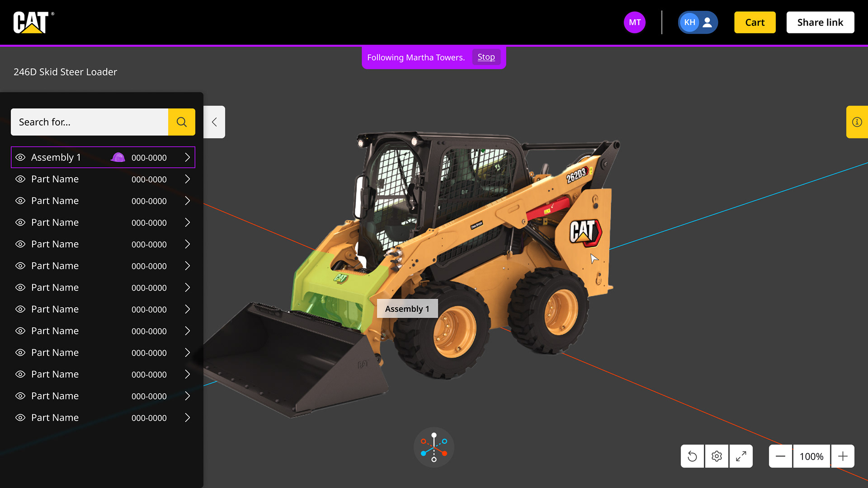Open the Cart
The width and height of the screenshot is (868, 488).
pyautogui.click(x=755, y=22)
